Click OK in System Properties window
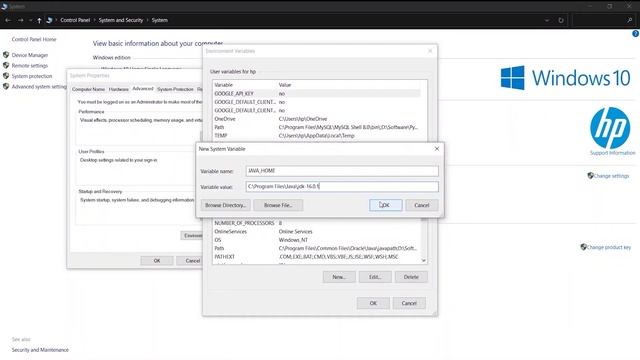 (157, 260)
